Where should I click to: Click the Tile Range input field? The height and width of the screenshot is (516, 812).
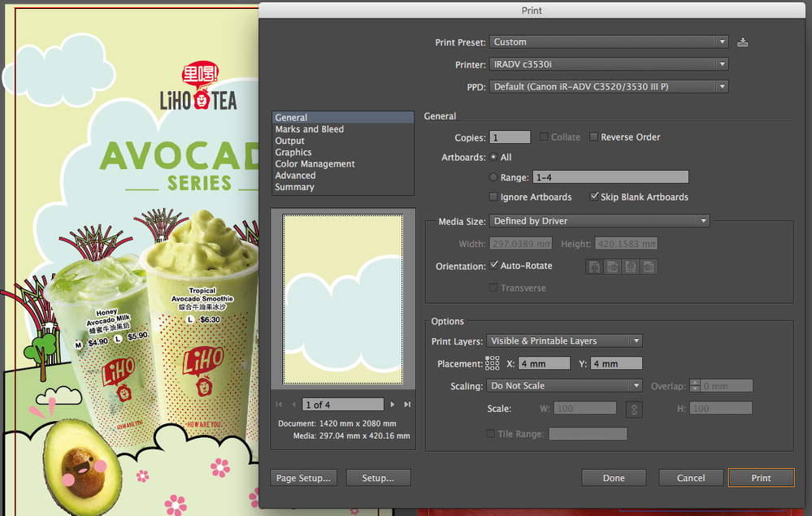point(588,434)
